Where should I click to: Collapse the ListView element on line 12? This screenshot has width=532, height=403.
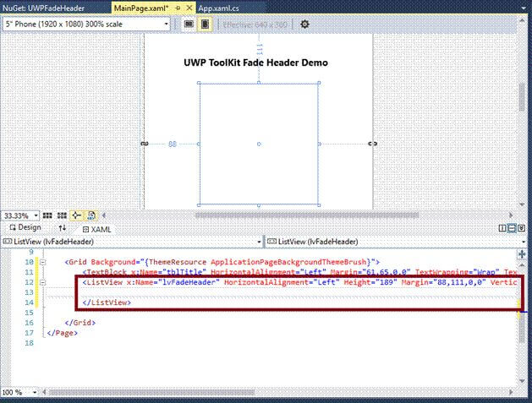(x=43, y=282)
